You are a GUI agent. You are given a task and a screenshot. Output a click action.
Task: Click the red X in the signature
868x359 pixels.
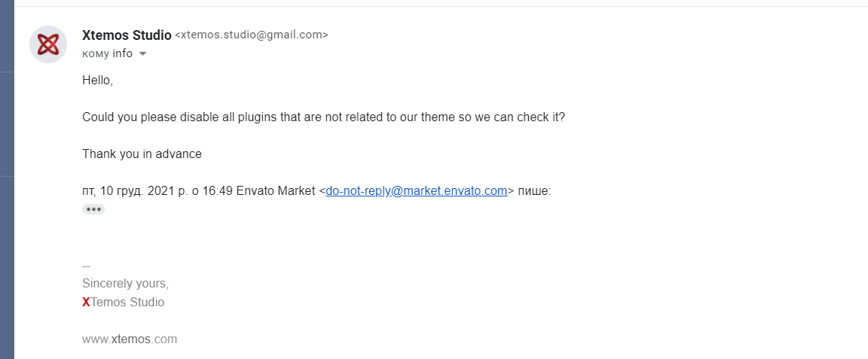pos(86,303)
